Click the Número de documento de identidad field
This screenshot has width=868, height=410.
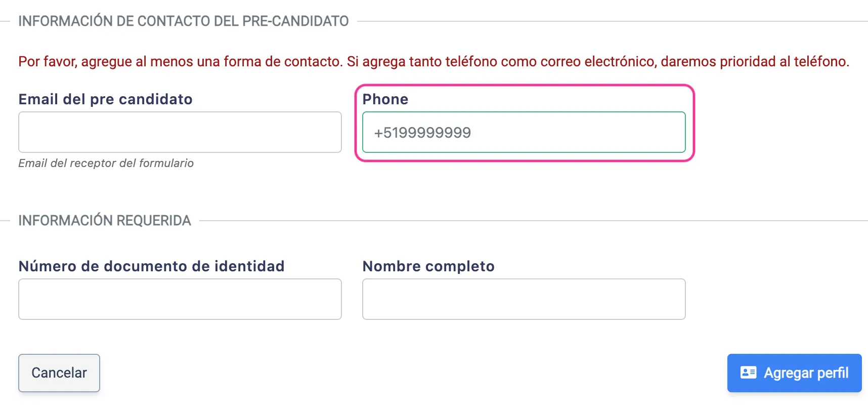click(x=180, y=299)
